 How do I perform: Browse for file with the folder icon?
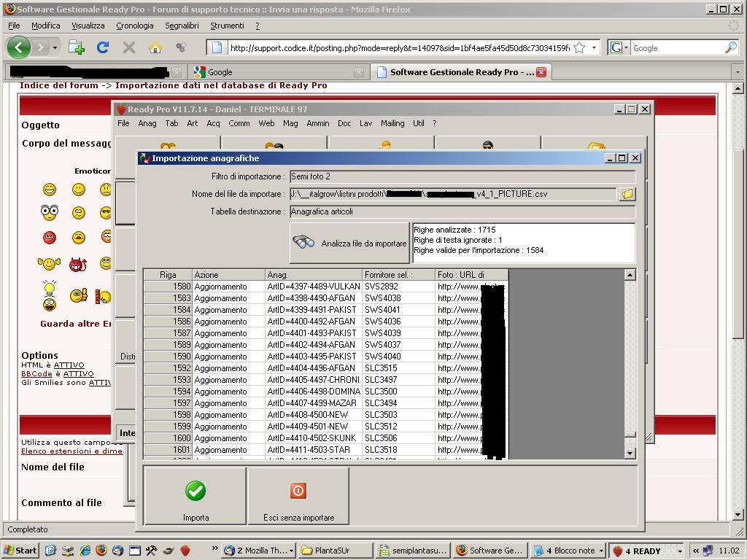click(x=627, y=194)
